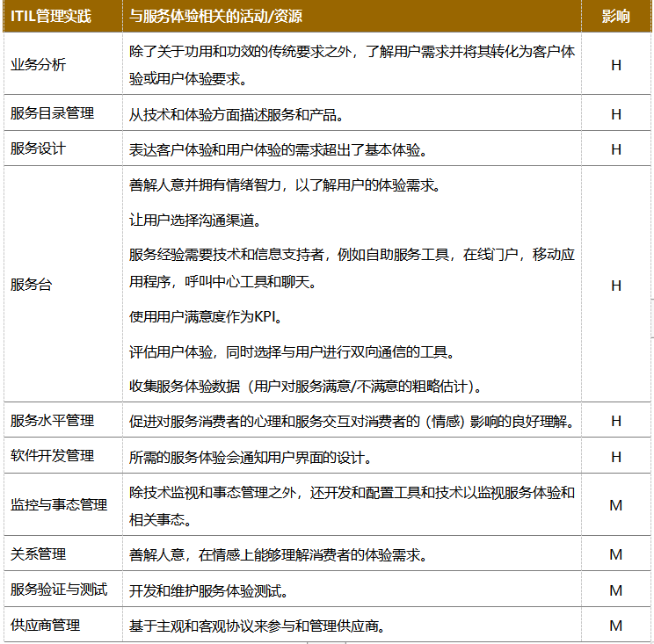Click the 'H' impact in the 业务分析 row
This screenshot has width=654, height=644.
coord(616,65)
